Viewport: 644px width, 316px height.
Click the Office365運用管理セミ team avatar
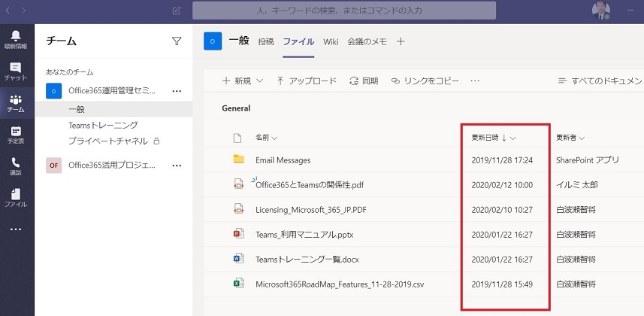54,91
